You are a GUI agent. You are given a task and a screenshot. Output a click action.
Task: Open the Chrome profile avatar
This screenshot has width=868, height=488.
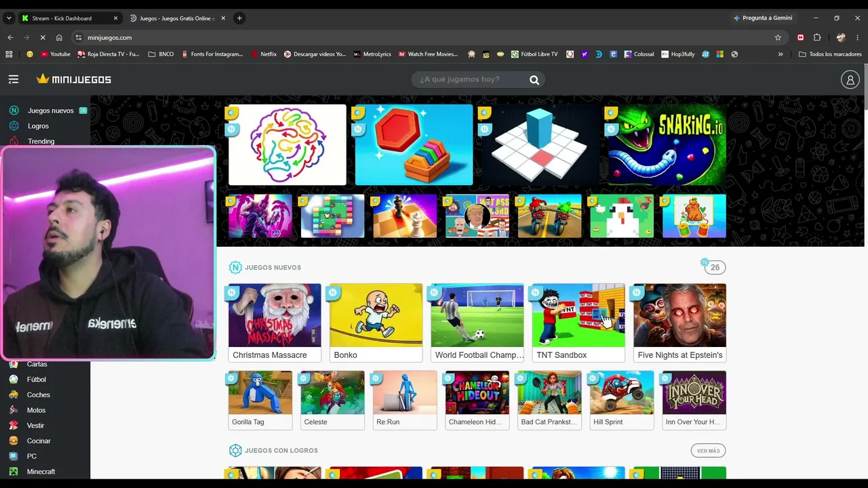point(841,37)
